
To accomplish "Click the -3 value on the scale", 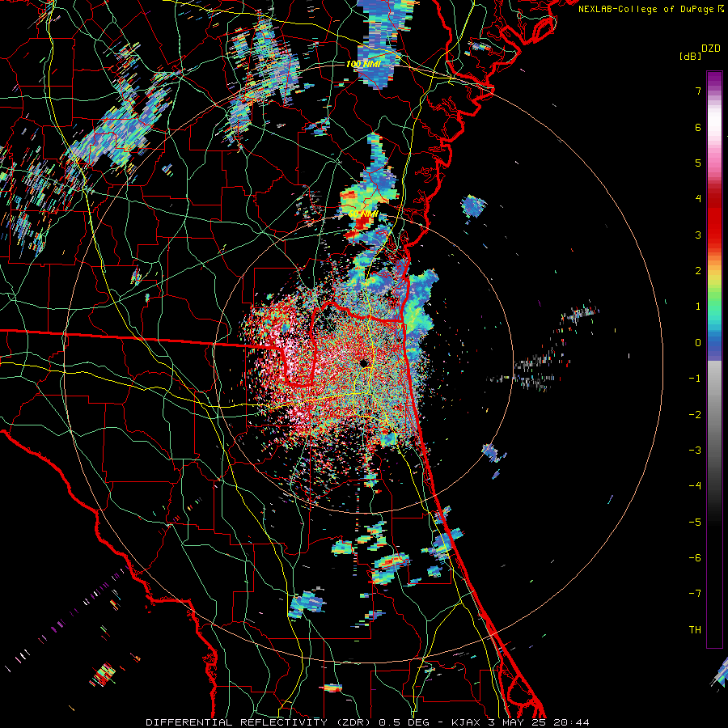I will point(695,451).
